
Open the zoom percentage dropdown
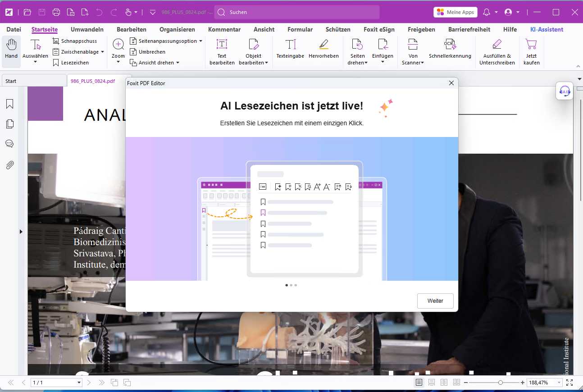click(x=559, y=383)
